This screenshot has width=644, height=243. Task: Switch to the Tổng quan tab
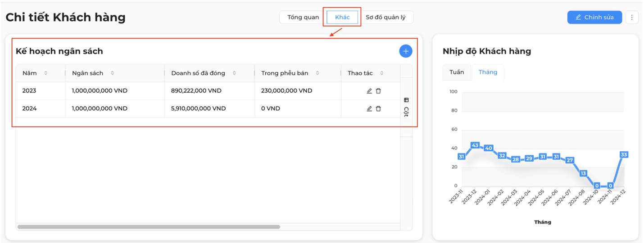(303, 17)
